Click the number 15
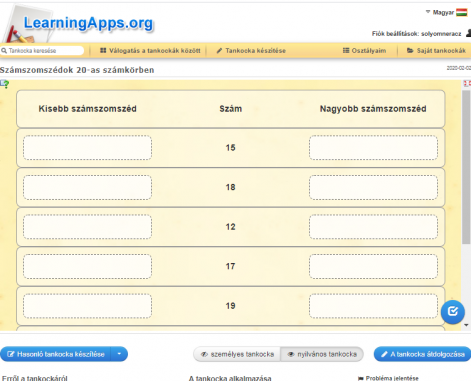This screenshot has height=381, width=471. pos(230,148)
